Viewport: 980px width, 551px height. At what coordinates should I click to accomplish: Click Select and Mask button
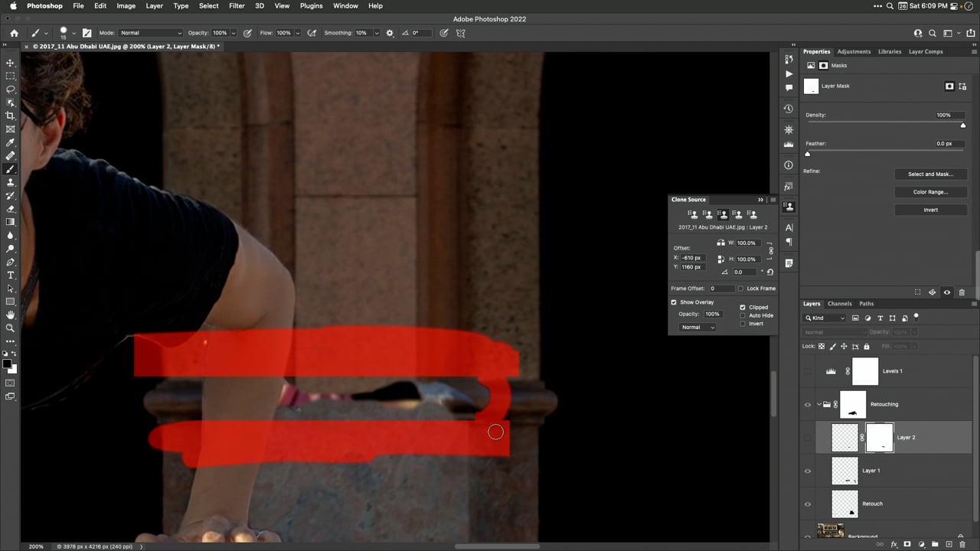(930, 174)
